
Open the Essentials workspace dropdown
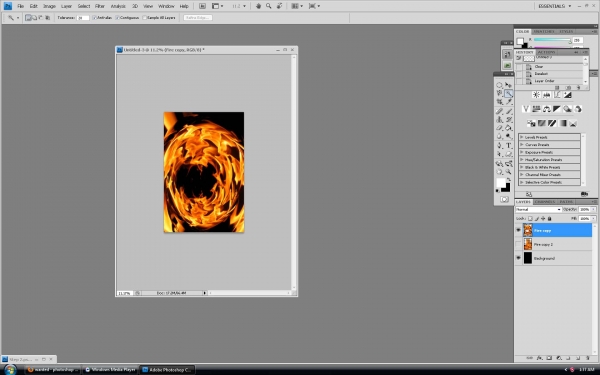(x=554, y=6)
